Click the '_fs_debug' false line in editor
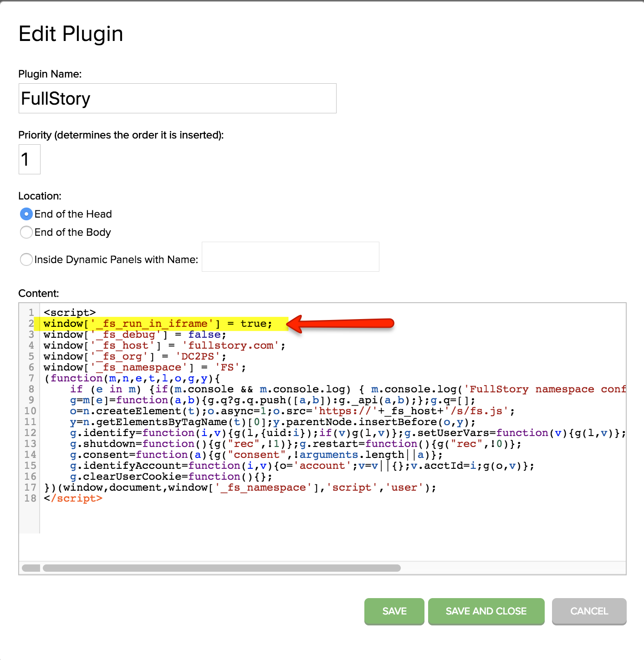 [135, 335]
